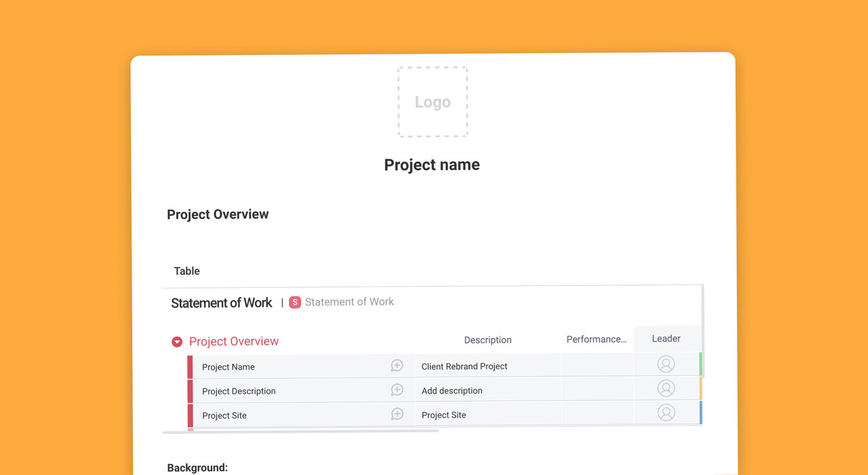
Task: Click orange status bar on Project Description row
Action: [x=701, y=388]
